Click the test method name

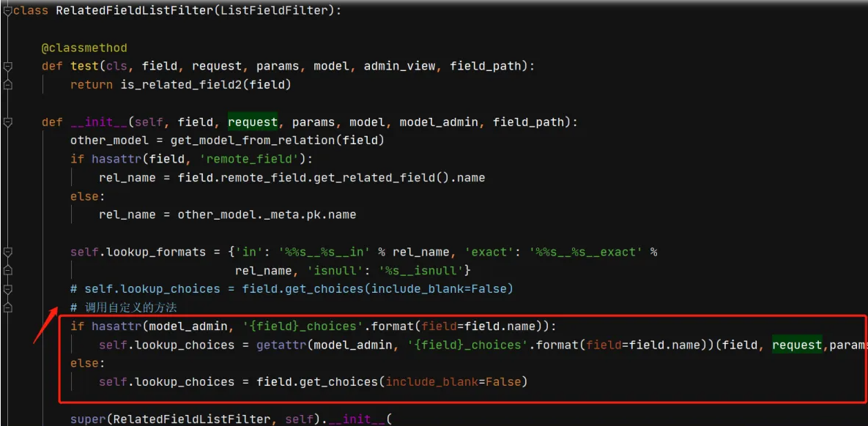click(x=84, y=67)
